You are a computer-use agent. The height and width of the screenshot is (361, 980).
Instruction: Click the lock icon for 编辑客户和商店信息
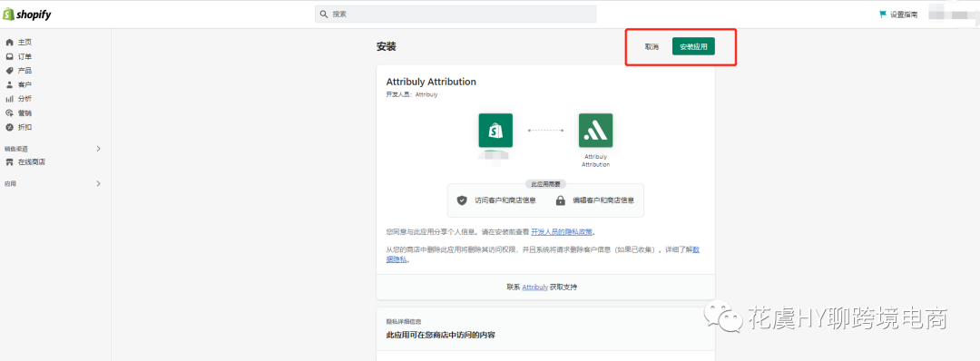pyautogui.click(x=561, y=200)
